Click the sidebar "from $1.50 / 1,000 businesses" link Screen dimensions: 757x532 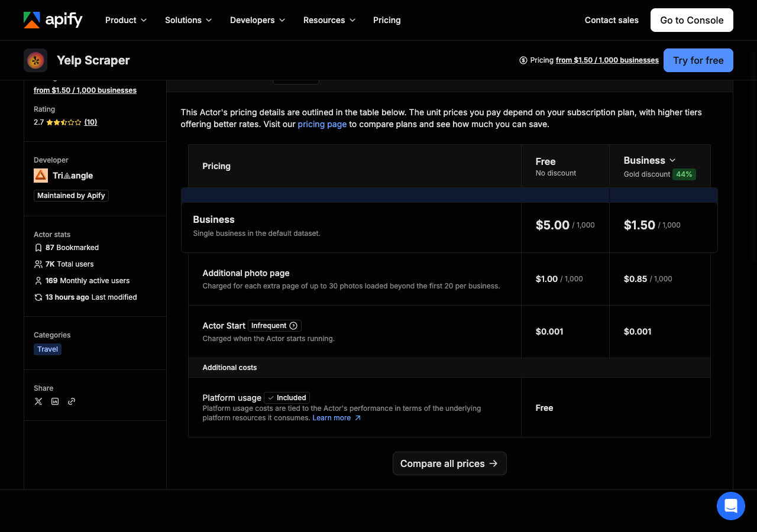[x=85, y=90]
